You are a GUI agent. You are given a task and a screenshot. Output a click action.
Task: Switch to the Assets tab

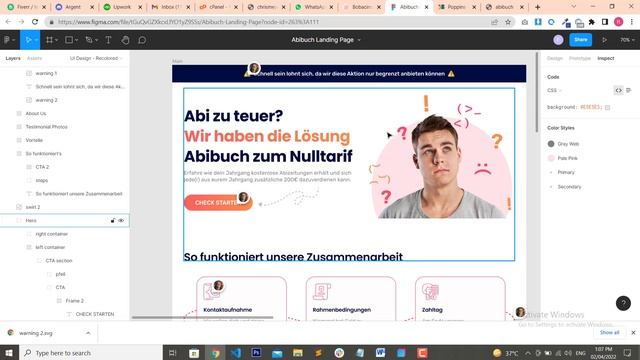pos(34,58)
